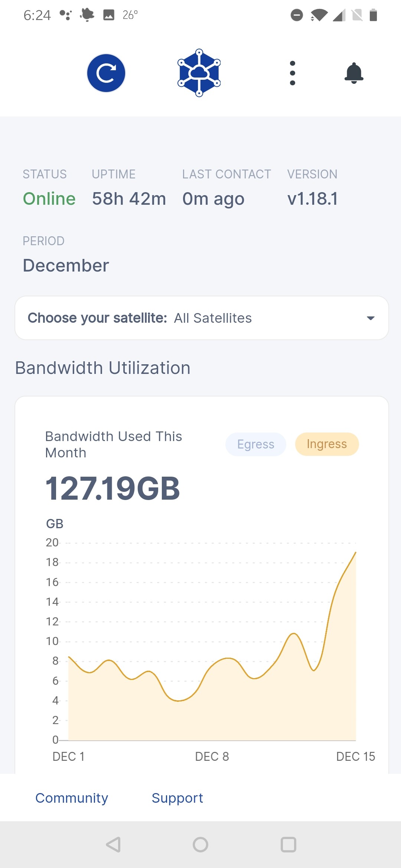401x868 pixels.
Task: Toggle the Egress chart filter
Action: click(x=255, y=444)
